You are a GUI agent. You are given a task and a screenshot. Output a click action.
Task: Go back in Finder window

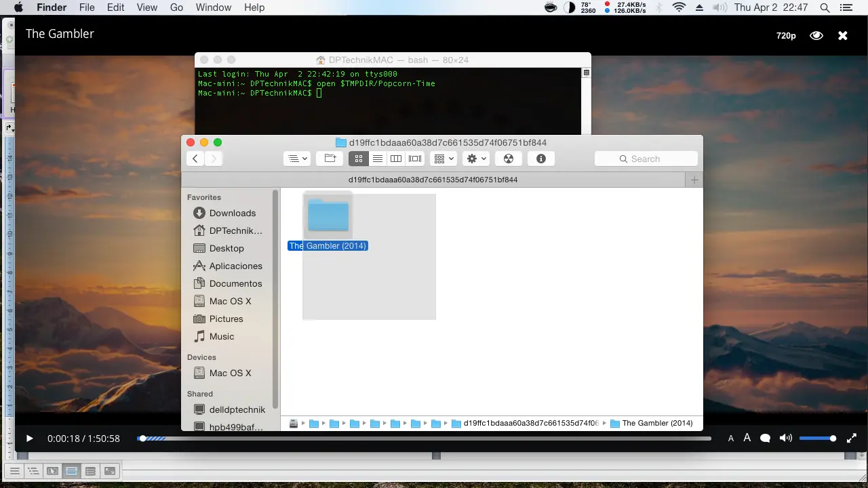tap(195, 159)
